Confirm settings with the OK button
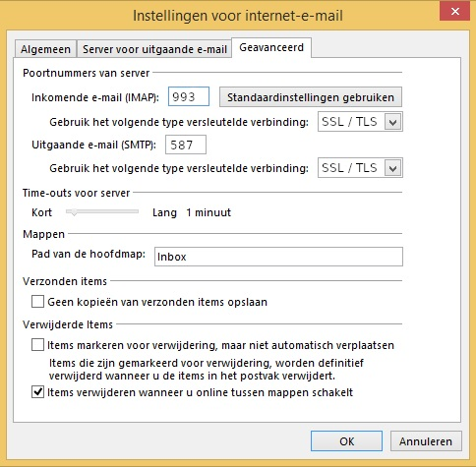This screenshot has height=467, width=476. click(346, 441)
